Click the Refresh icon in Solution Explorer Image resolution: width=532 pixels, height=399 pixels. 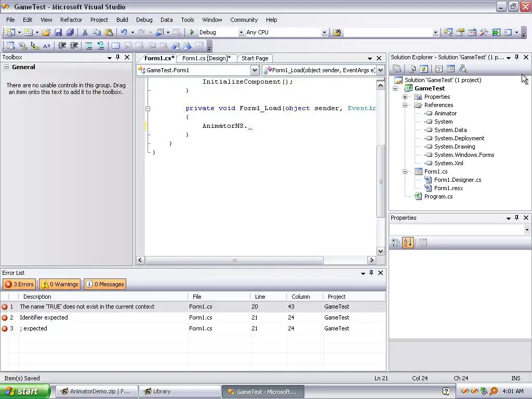[424, 69]
